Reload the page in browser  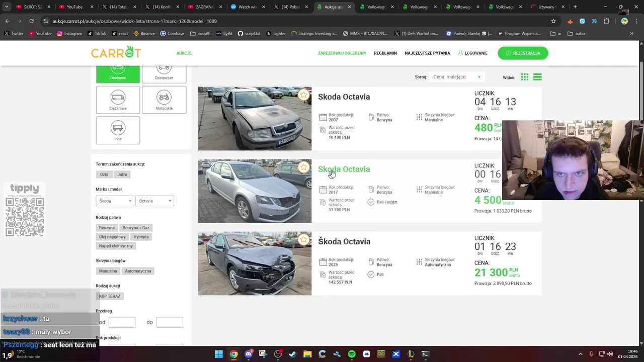pyautogui.click(x=31, y=21)
